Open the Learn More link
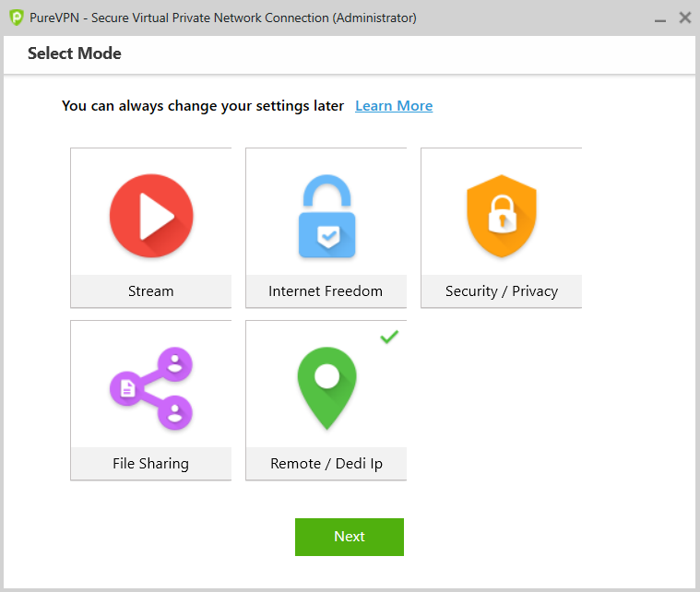This screenshot has width=700, height=592. point(394,106)
